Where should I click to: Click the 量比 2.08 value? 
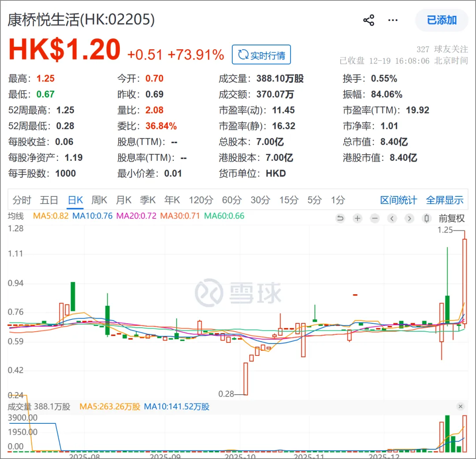tap(154, 110)
